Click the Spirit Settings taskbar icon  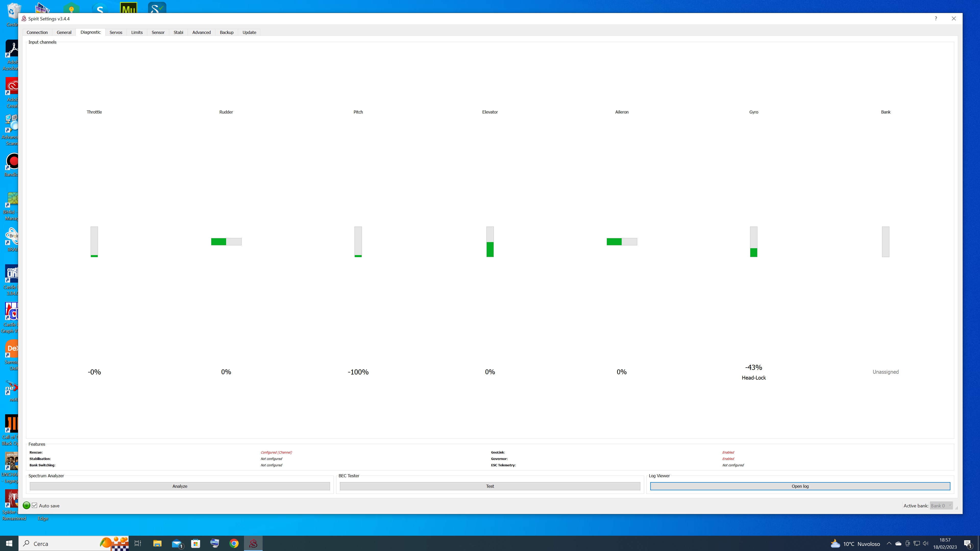click(x=253, y=543)
